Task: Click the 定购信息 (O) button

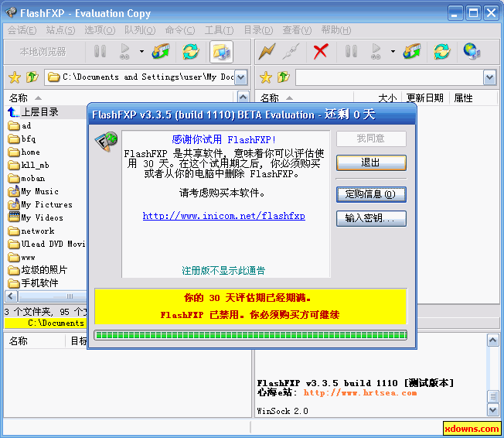Action: (371, 194)
